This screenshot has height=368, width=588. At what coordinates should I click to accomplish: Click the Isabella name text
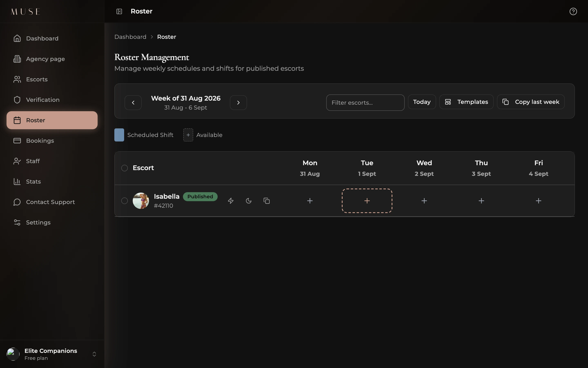click(x=167, y=197)
